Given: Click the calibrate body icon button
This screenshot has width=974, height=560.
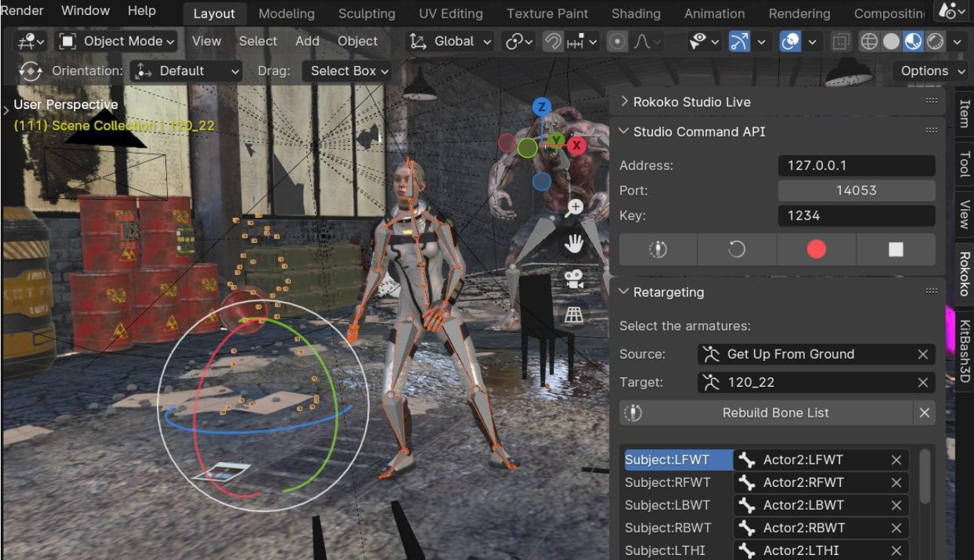Looking at the screenshot, I should pyautogui.click(x=658, y=249).
